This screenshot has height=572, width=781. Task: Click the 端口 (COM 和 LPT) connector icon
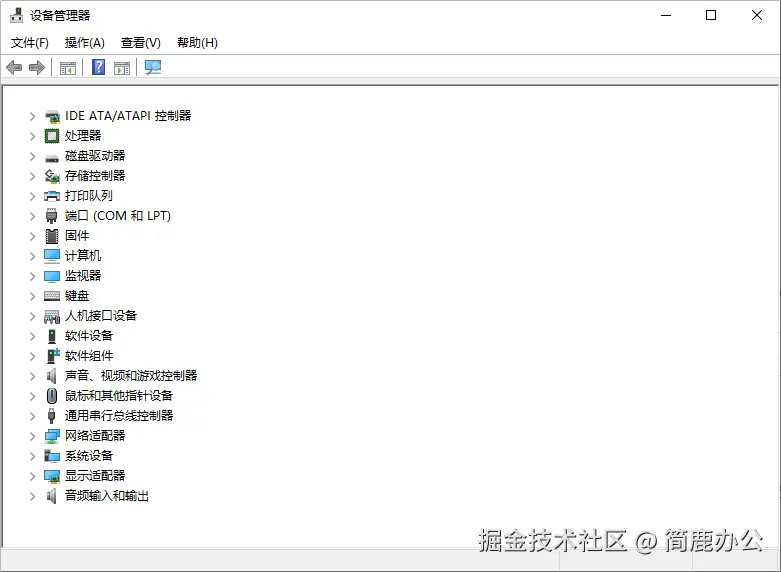[51, 216]
